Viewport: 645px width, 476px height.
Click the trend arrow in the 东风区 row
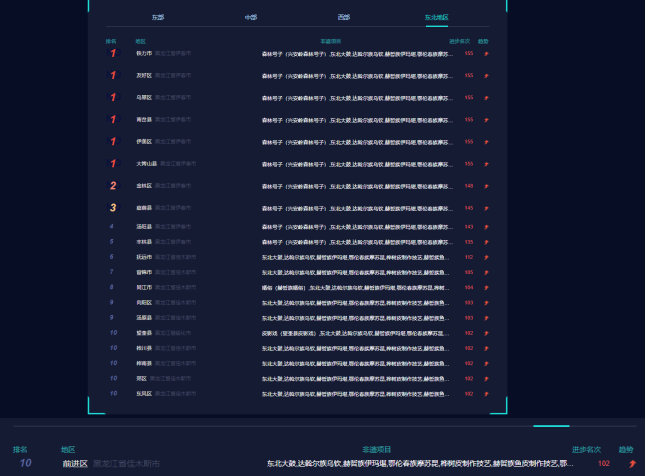[486, 394]
